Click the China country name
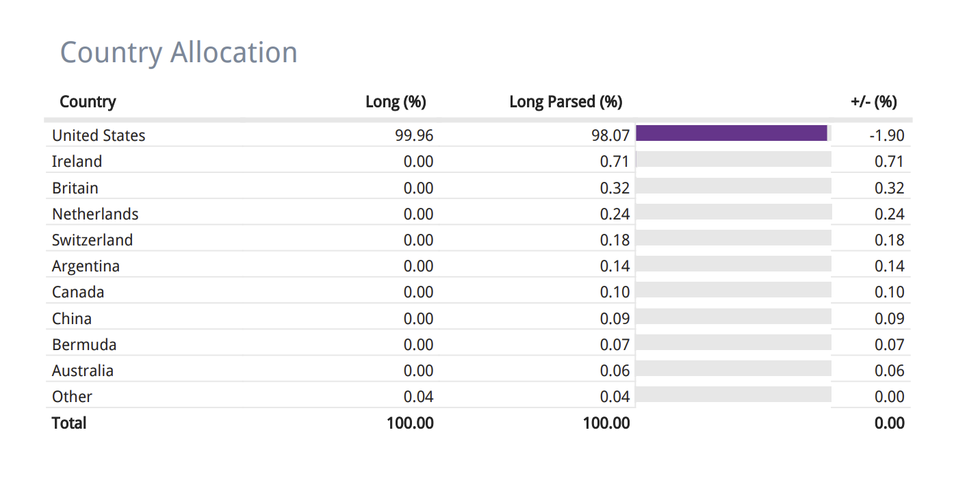Image resolution: width=980 pixels, height=480 pixels. (71, 319)
